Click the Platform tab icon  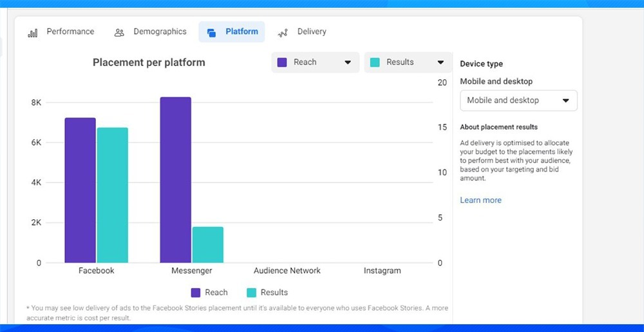[211, 32]
